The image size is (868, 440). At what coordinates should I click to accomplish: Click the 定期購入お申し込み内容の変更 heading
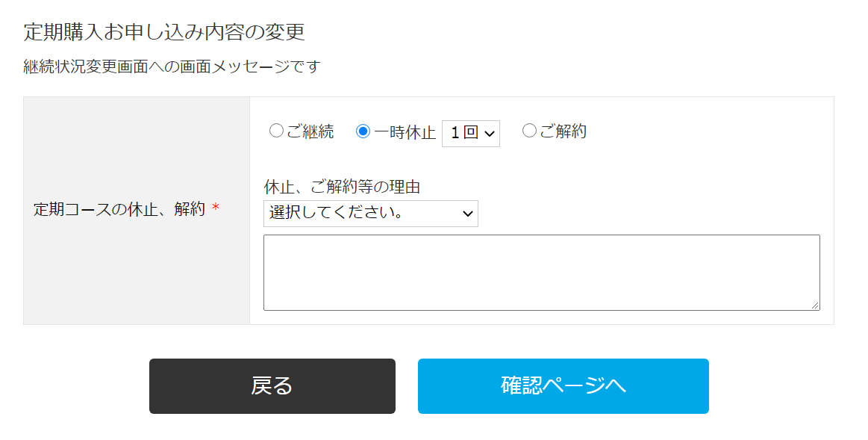pos(164,32)
